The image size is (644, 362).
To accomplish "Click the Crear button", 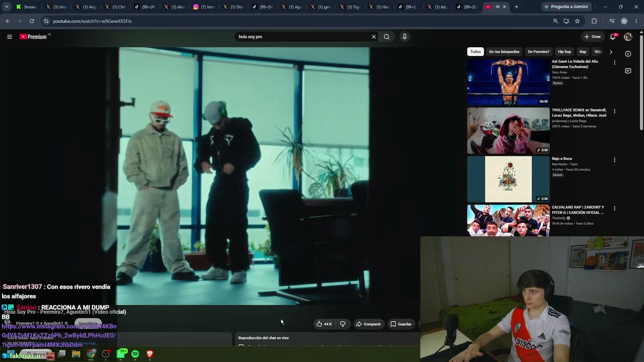I will coord(593,37).
